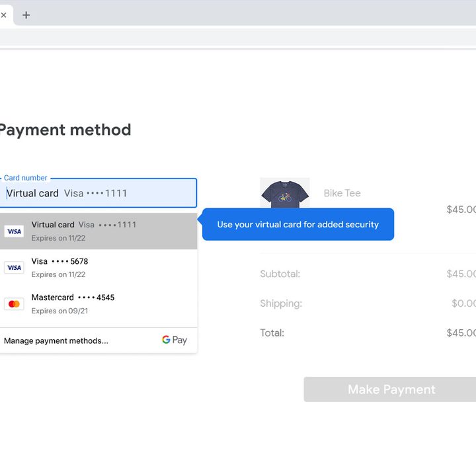Click the Payment method heading

point(65,130)
